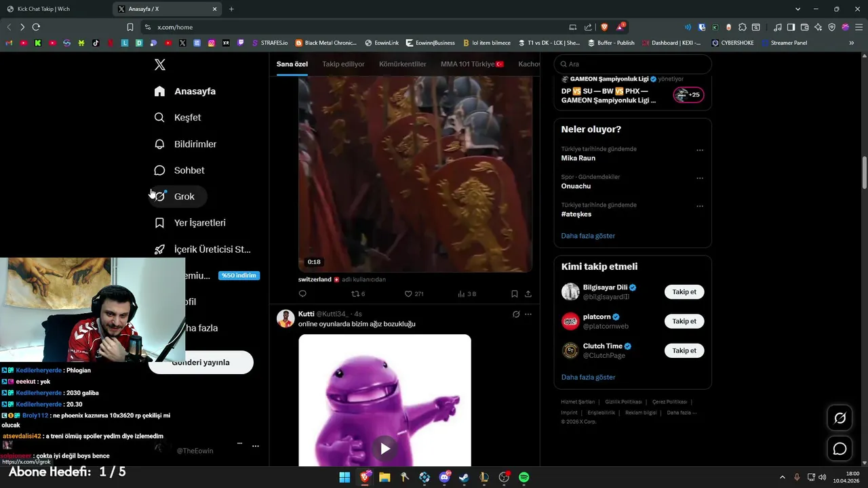Click Gönderi yayınla post button
Screen dimensions: 868x488
[x=201, y=363]
